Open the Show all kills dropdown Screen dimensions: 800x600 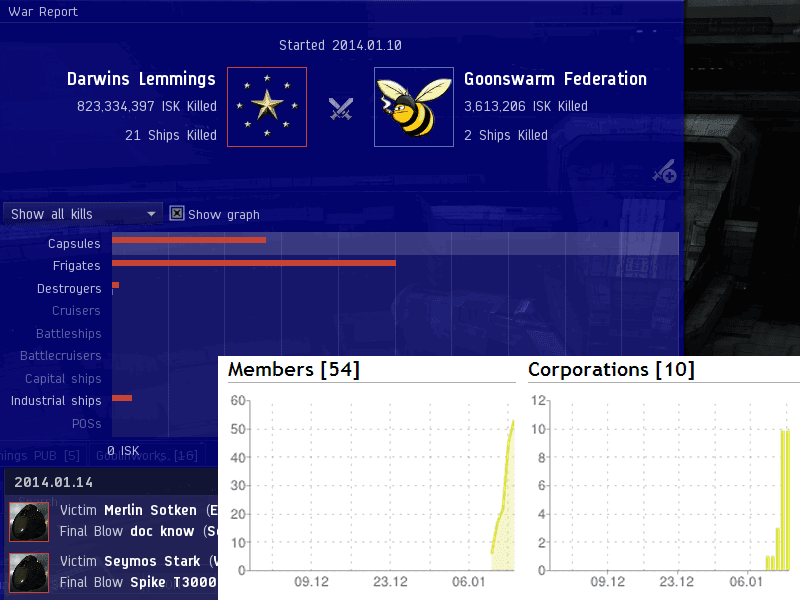83,214
